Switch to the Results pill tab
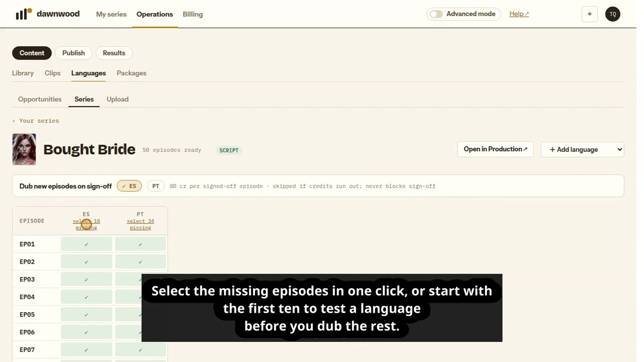Image resolution: width=644 pixels, height=362 pixels. click(x=114, y=53)
